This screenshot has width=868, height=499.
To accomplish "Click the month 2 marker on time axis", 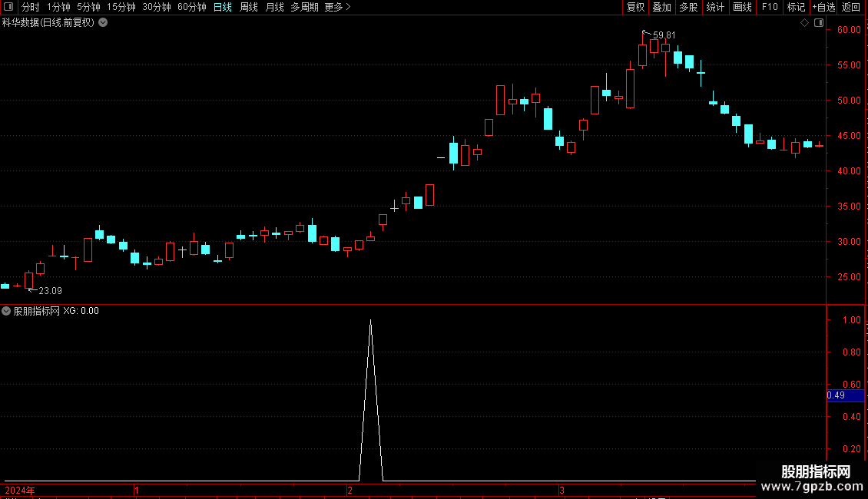I will point(350,491).
